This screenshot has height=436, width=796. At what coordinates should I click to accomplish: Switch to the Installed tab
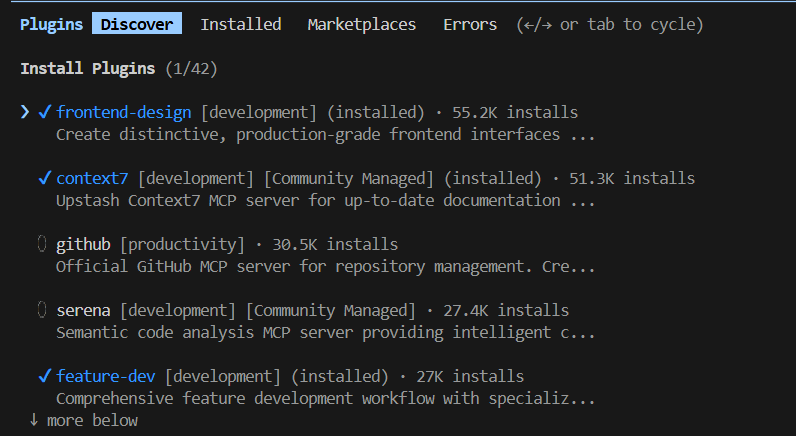click(241, 24)
